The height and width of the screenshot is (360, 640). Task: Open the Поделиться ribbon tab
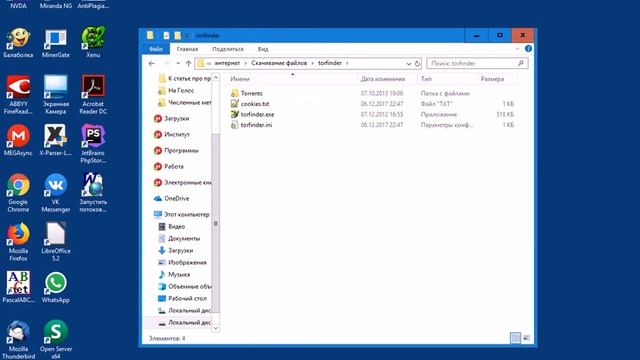pyautogui.click(x=228, y=49)
